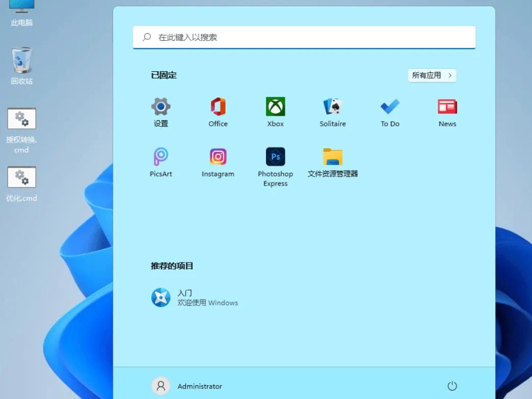Viewport: 532px width, 399px height.
Task: Open 此电脑 from the desktop
Action: pos(21,10)
